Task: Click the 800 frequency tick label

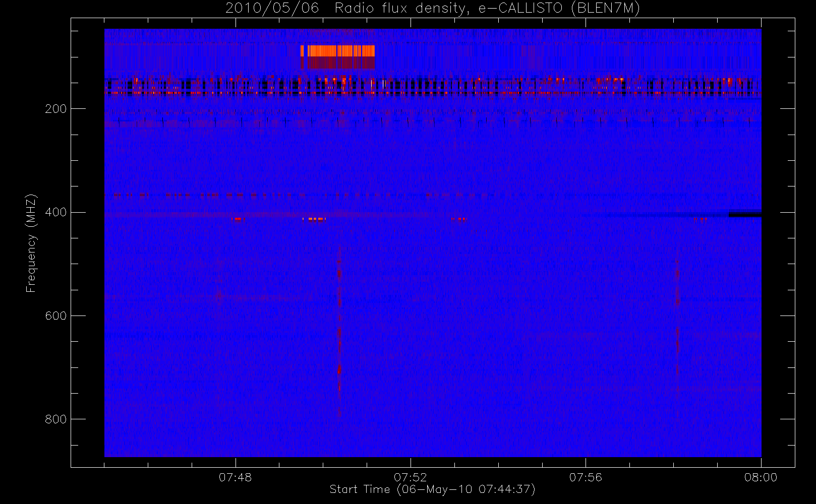Action: [55, 419]
